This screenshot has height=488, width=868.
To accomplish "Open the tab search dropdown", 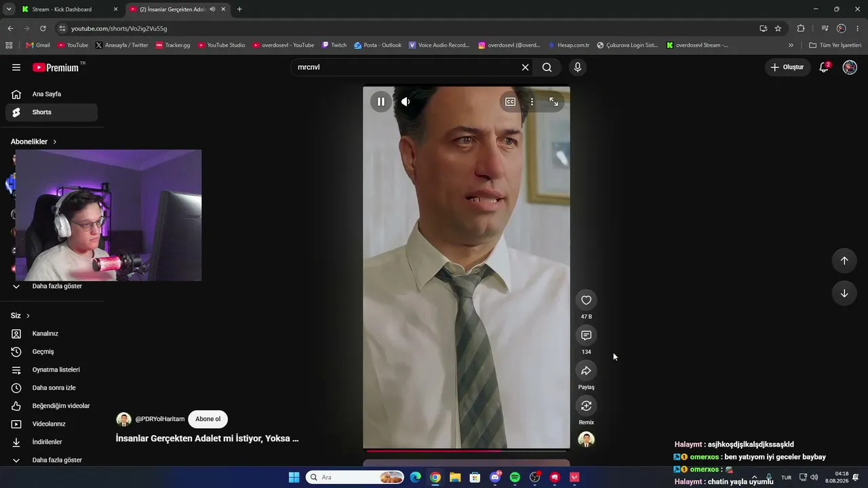I will [9, 9].
